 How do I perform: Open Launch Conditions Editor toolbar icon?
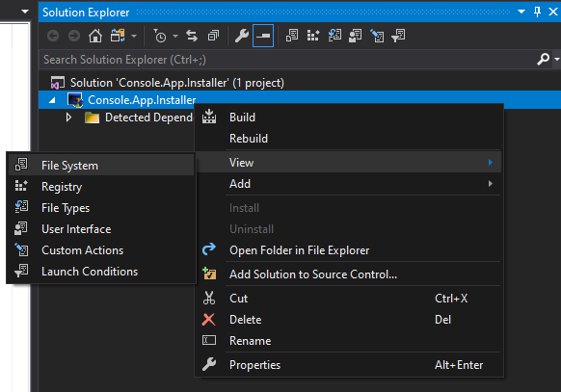coord(398,36)
